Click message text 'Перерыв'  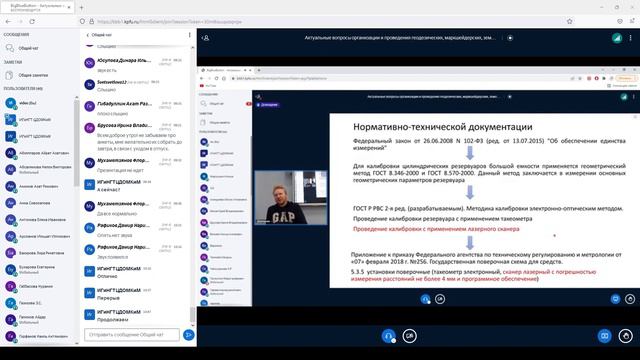pyautogui.click(x=108, y=298)
